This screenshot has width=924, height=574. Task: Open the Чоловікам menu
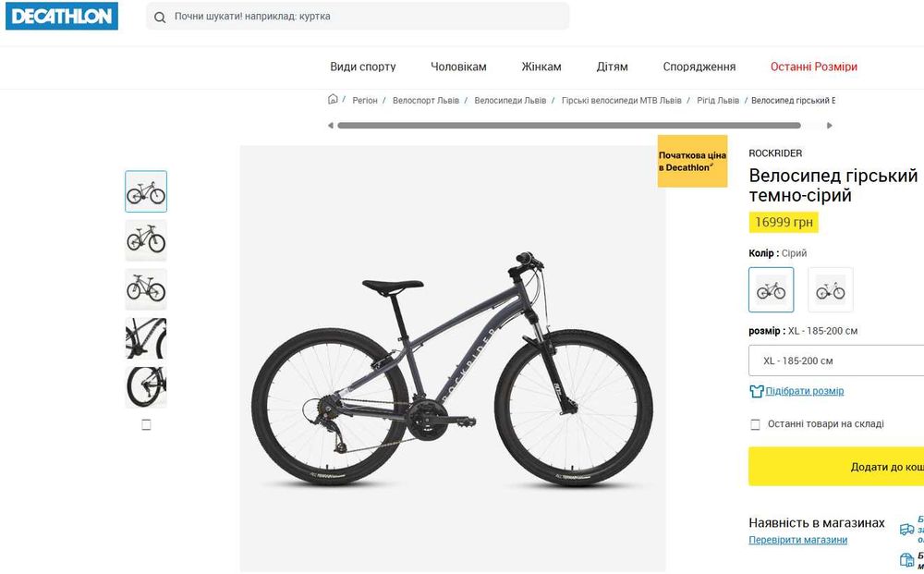click(x=458, y=67)
